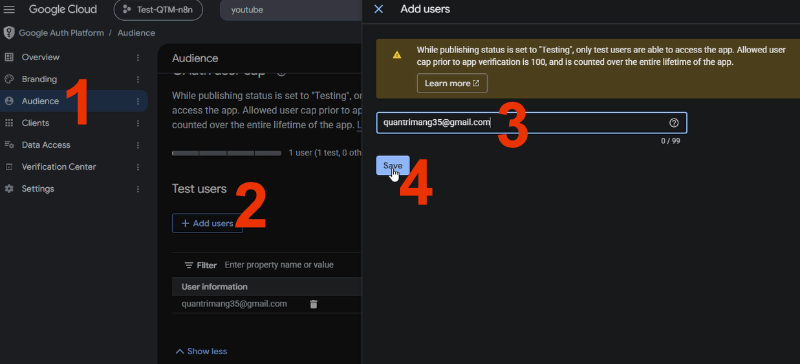This screenshot has height=364, width=800.
Task: Open three-dot options beside Settings
Action: (138, 189)
